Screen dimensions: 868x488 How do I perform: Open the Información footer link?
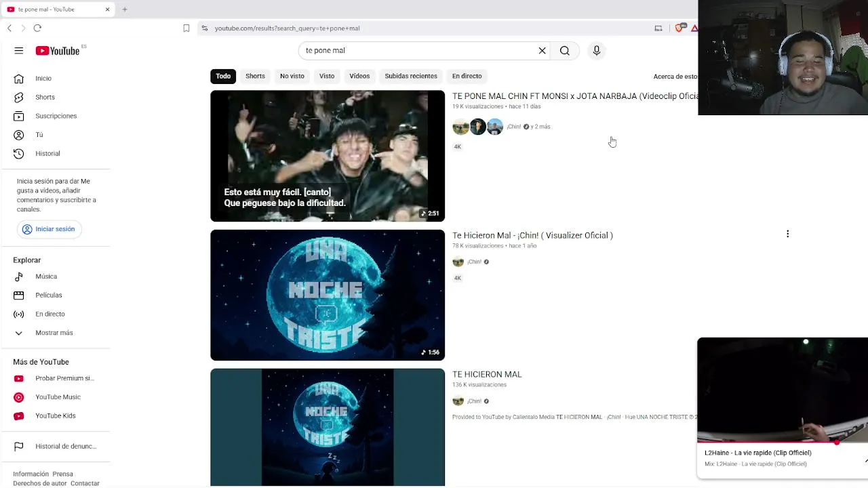(31, 474)
